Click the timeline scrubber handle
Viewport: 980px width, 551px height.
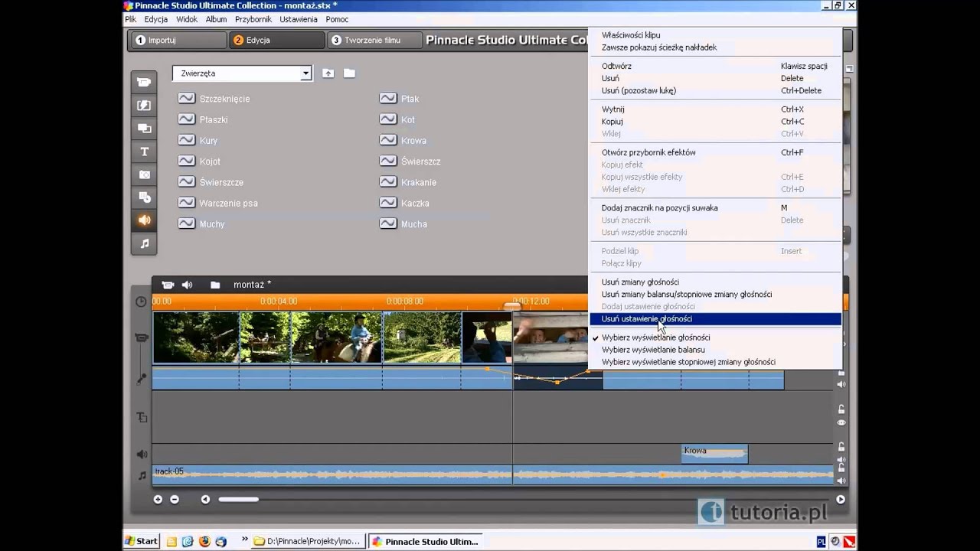click(512, 305)
